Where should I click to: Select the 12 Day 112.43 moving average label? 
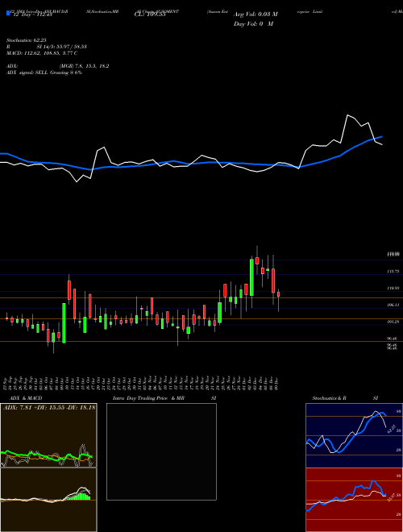pos(31,15)
